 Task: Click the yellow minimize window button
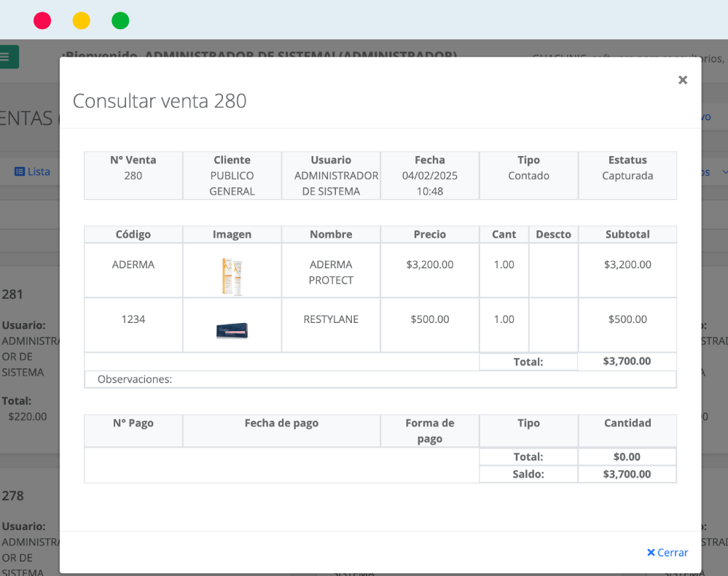coord(81,21)
